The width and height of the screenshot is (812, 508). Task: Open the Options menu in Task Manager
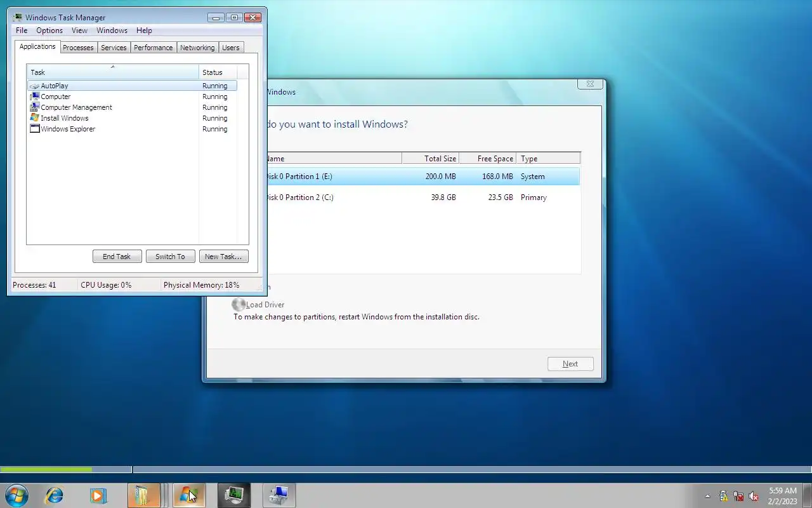point(49,30)
